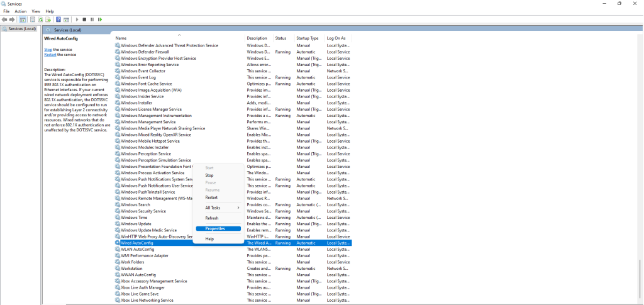Select the Windows Mobile Hotspot Service row

[x=233, y=141]
